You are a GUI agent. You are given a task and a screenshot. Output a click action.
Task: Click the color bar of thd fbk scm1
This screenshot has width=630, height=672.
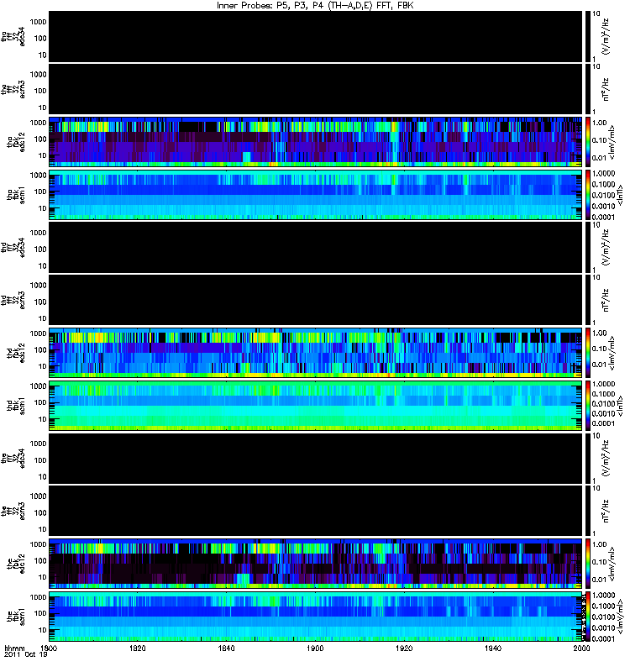tap(587, 406)
